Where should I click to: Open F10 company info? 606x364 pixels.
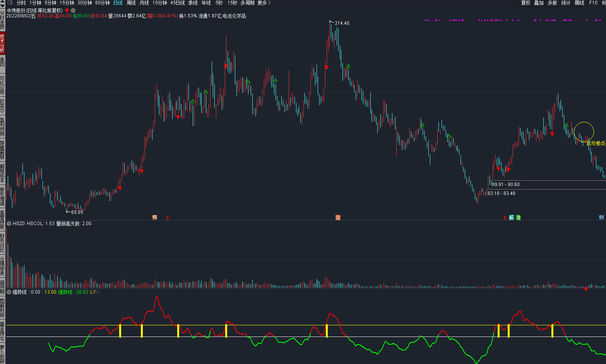(x=593, y=3)
